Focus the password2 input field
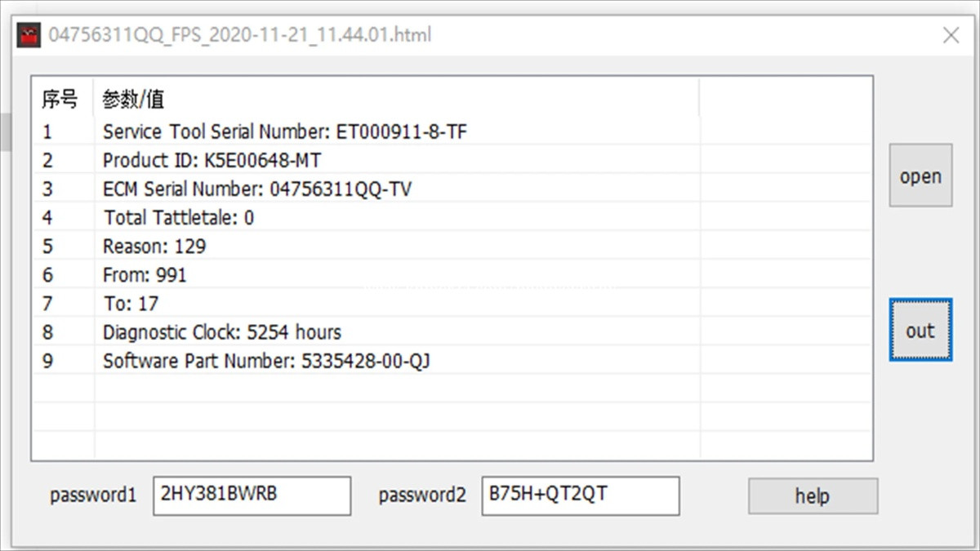 point(581,495)
